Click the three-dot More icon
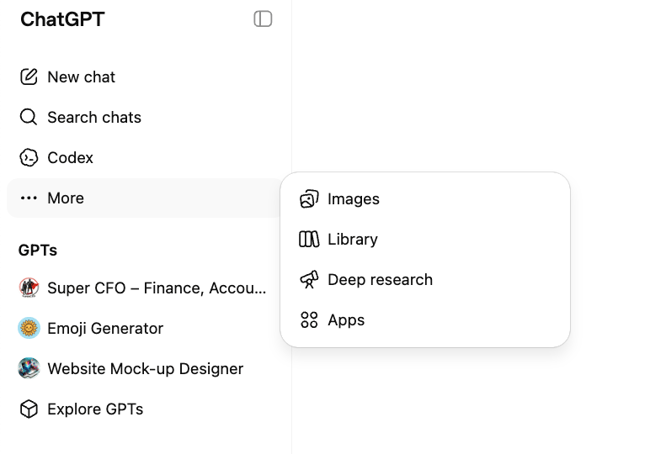Viewport: 650px width, 454px height. coord(29,198)
